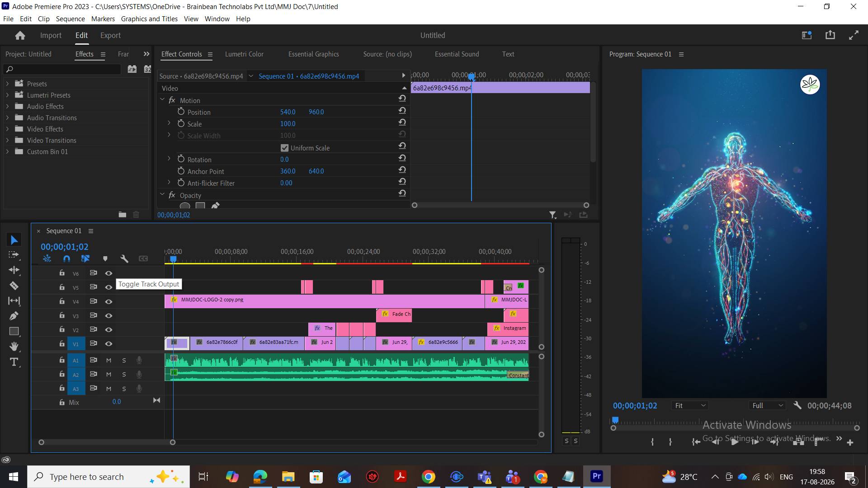Go to the Export workspace
The image size is (868, 488).
(x=110, y=35)
